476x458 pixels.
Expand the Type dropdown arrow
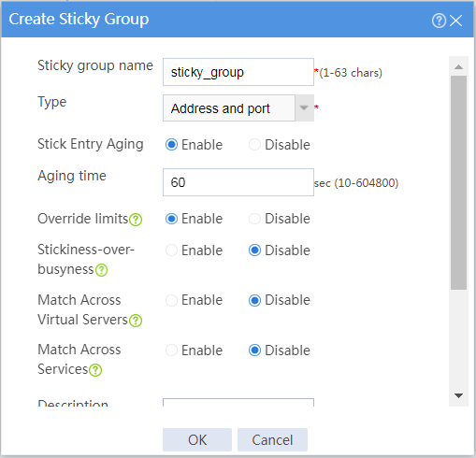tap(304, 108)
